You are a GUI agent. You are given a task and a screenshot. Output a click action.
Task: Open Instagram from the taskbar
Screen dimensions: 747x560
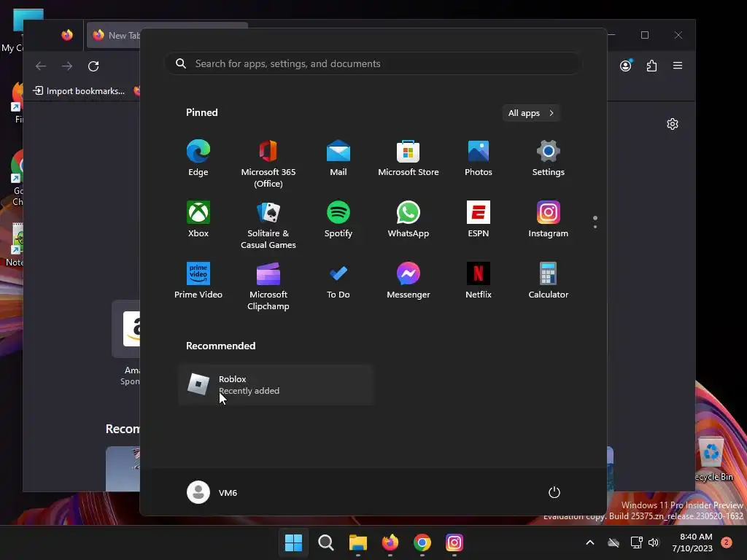pyautogui.click(x=454, y=542)
